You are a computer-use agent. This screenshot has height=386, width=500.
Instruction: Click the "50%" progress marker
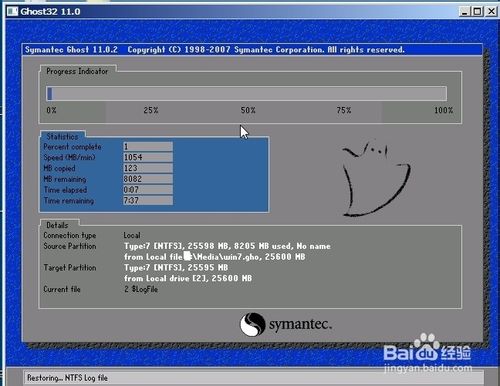[248, 110]
